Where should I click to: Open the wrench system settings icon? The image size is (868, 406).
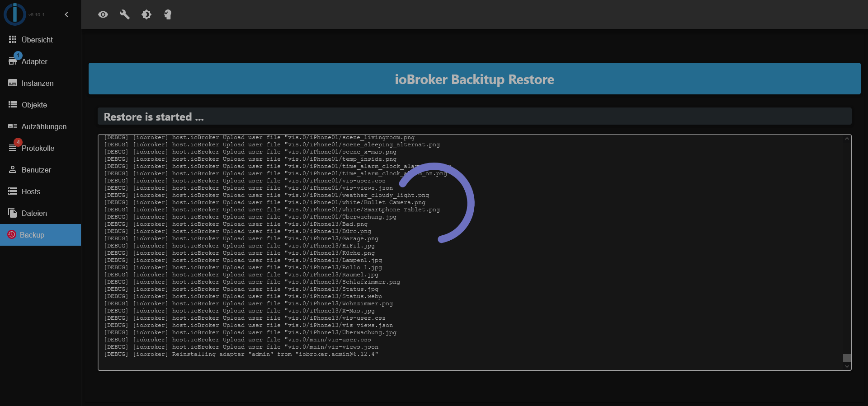pyautogui.click(x=125, y=14)
